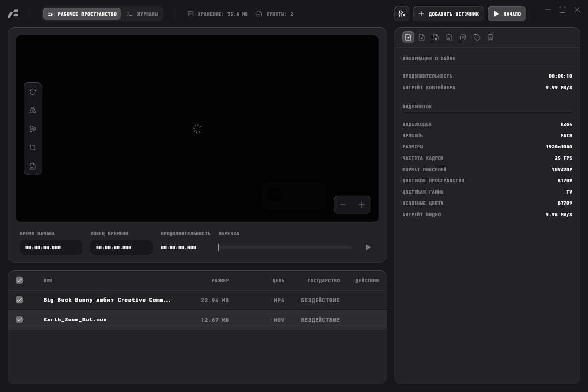Minimize the application window
The height and width of the screenshot is (392, 588).
(548, 10)
